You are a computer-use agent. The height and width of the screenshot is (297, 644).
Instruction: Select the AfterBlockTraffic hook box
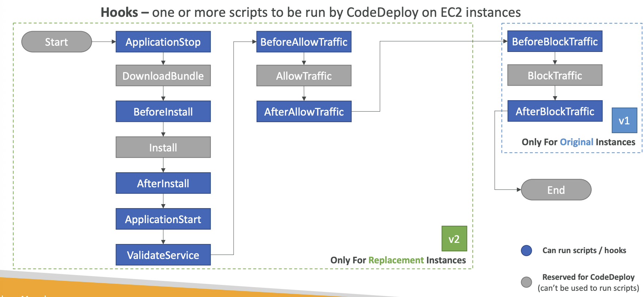pyautogui.click(x=554, y=111)
